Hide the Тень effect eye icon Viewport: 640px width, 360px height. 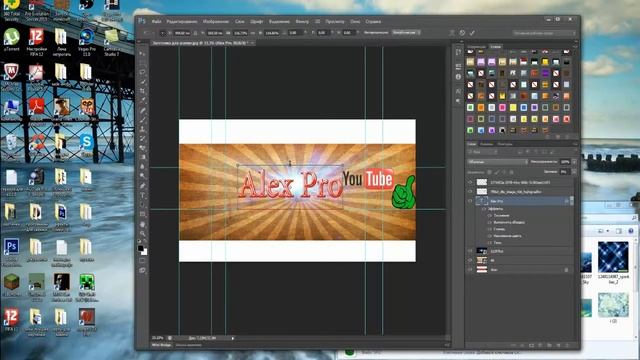coord(489,242)
